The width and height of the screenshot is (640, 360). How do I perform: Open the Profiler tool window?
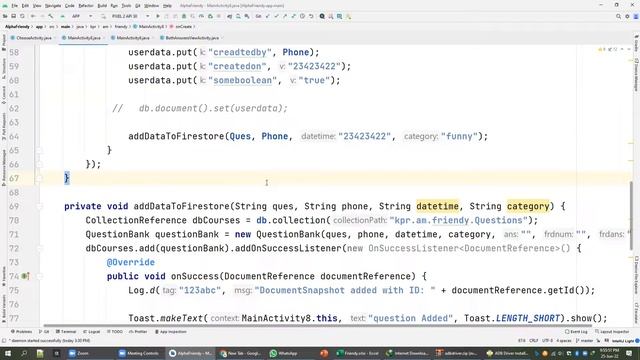pos(138,332)
